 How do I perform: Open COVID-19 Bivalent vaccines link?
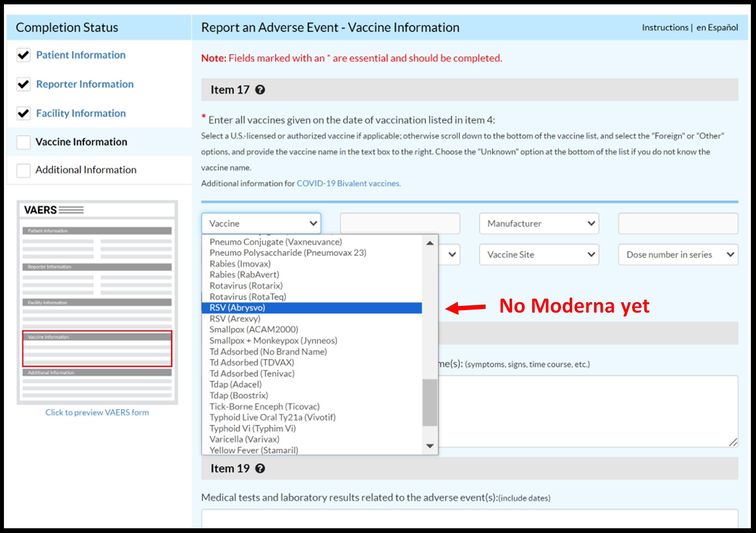[348, 183]
